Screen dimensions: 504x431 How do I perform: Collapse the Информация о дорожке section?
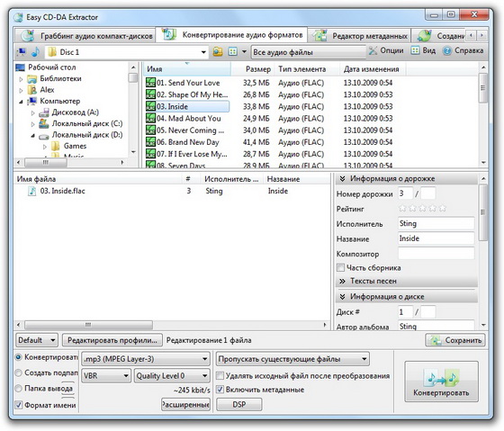pos(342,179)
